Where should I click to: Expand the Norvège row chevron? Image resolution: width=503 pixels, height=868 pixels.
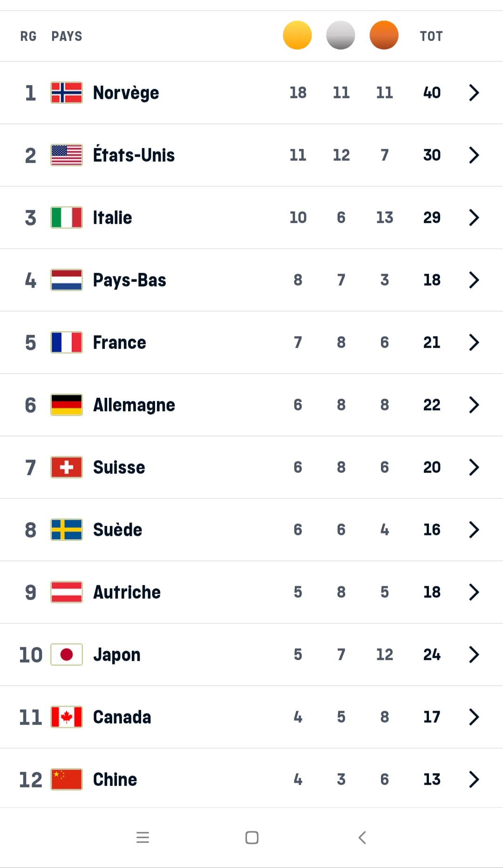click(474, 93)
